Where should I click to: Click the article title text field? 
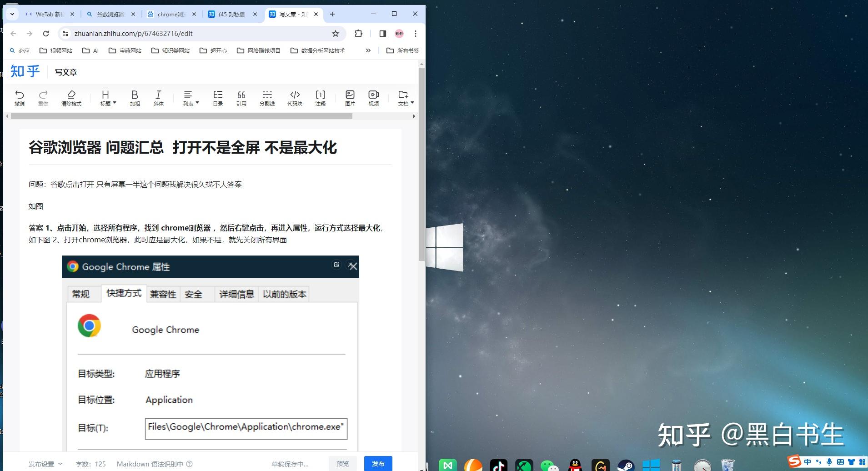210,147
